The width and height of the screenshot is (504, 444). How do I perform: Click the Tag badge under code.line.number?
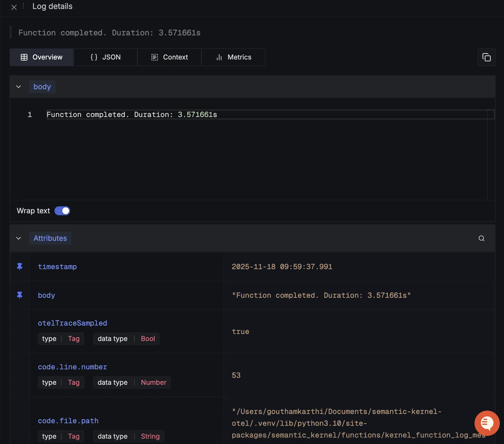tap(74, 382)
